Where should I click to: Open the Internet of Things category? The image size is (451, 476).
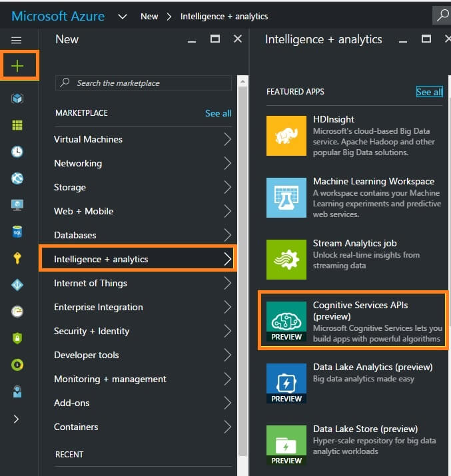pos(91,283)
